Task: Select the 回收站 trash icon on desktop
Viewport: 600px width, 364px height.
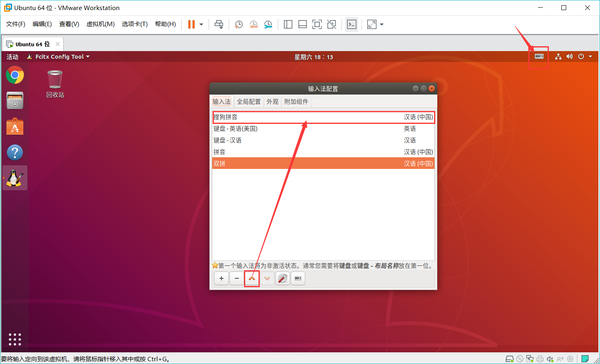Action: tap(55, 84)
